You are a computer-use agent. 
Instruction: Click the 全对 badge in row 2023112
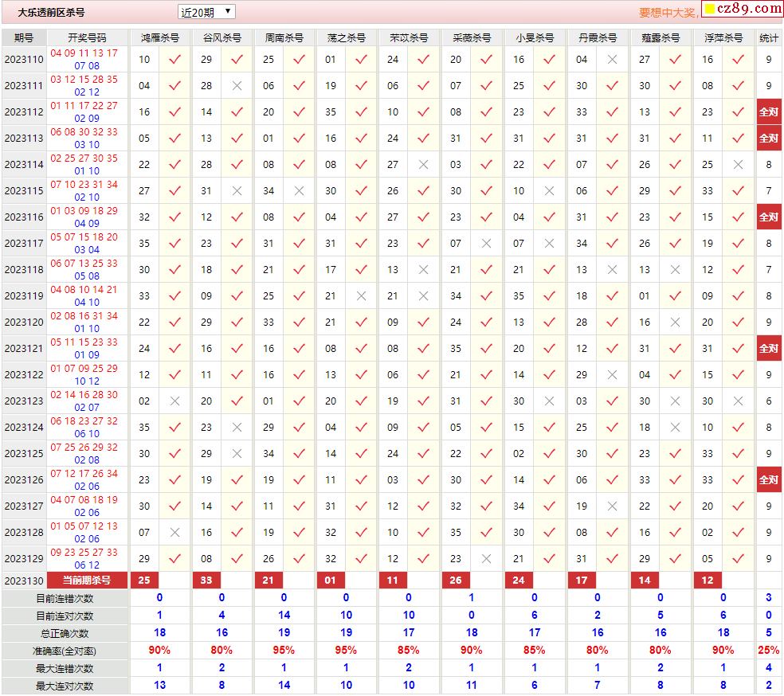769,112
